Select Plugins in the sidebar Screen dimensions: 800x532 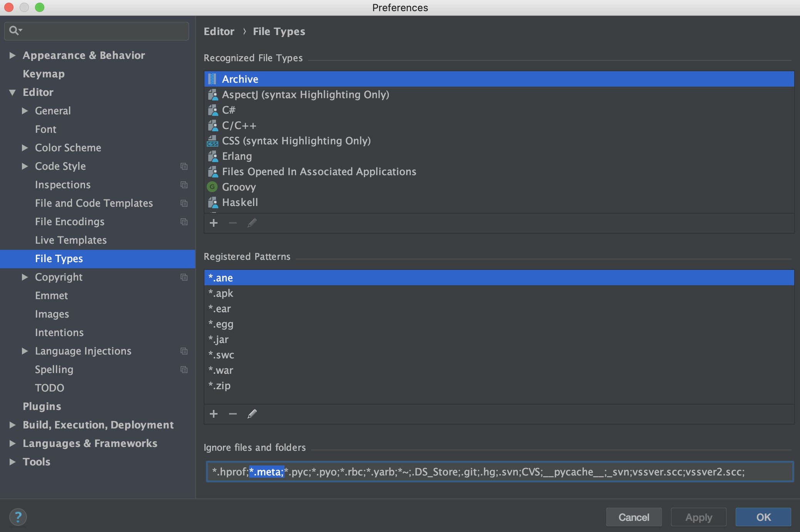tap(42, 407)
